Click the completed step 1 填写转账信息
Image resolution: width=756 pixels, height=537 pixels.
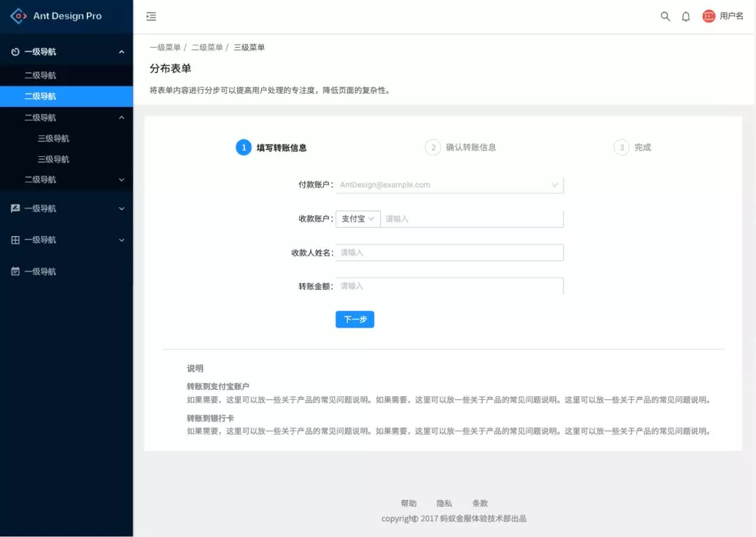[272, 147]
